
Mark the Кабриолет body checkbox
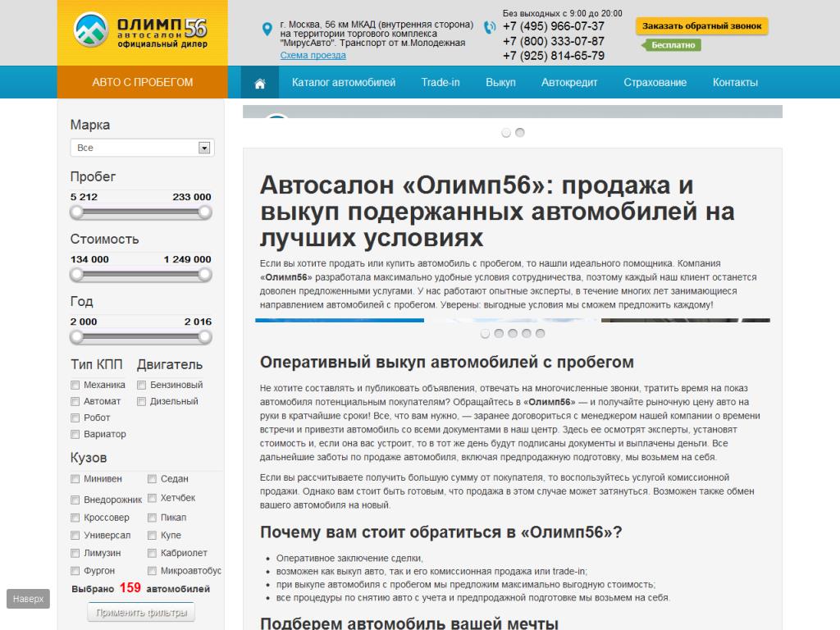point(152,554)
